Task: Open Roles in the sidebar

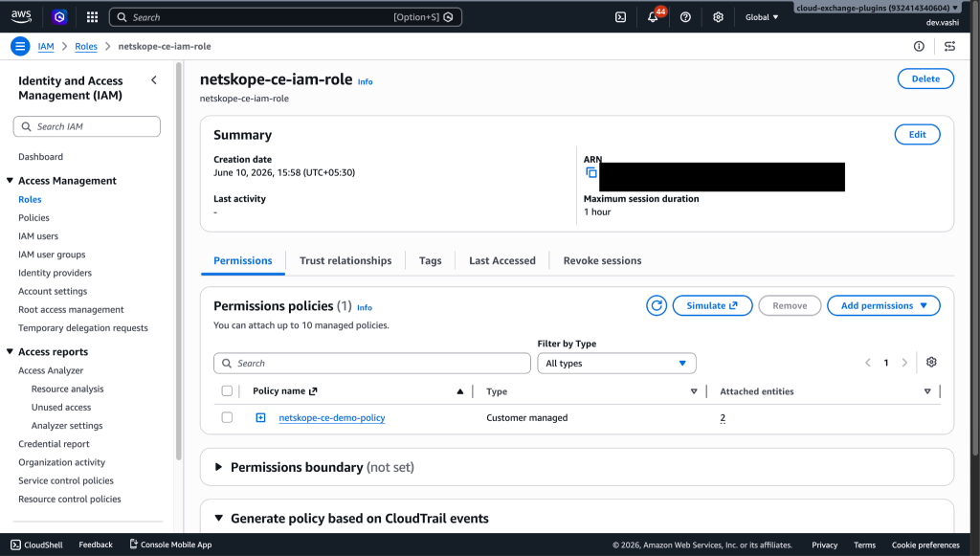Action: coord(30,199)
